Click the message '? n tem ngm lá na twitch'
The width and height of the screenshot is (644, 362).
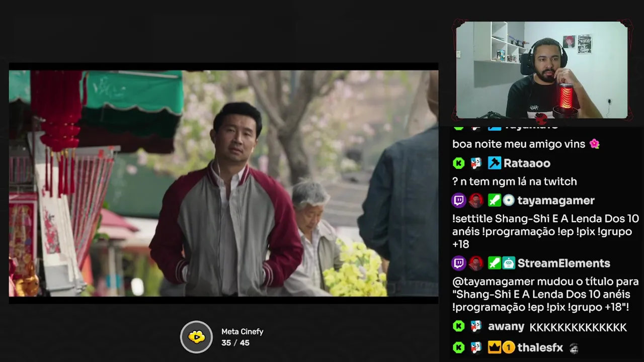[x=515, y=182]
